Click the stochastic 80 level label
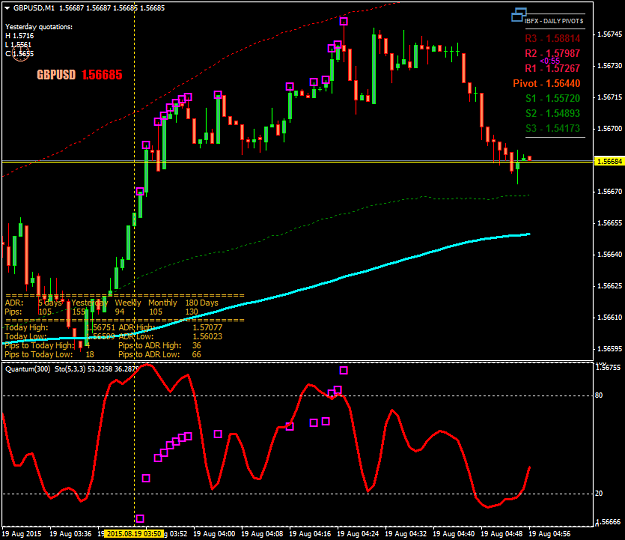Image resolution: width=625 pixels, height=540 pixels. tap(599, 395)
